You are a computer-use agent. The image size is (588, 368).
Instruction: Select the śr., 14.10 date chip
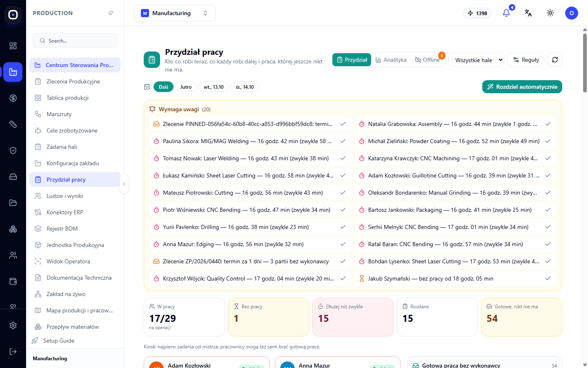point(245,87)
